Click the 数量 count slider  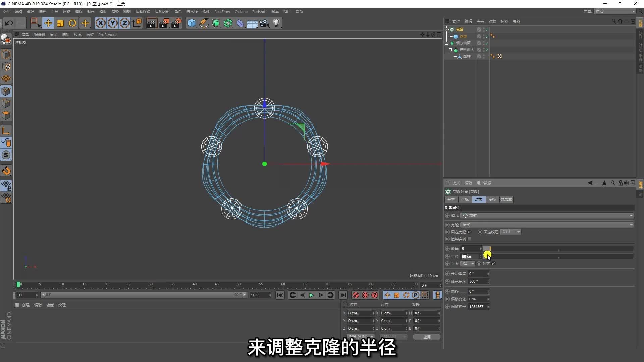(x=558, y=249)
